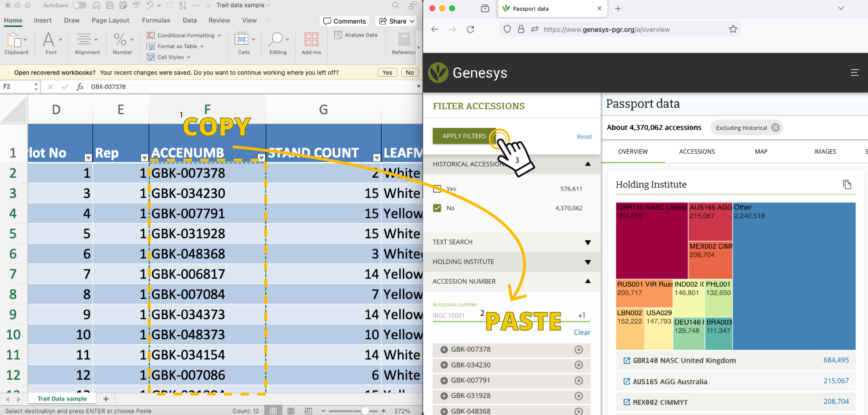Image resolution: width=868 pixels, height=415 pixels.
Task: Open the GBR140 NASC United Kingdom link
Action: click(684, 360)
